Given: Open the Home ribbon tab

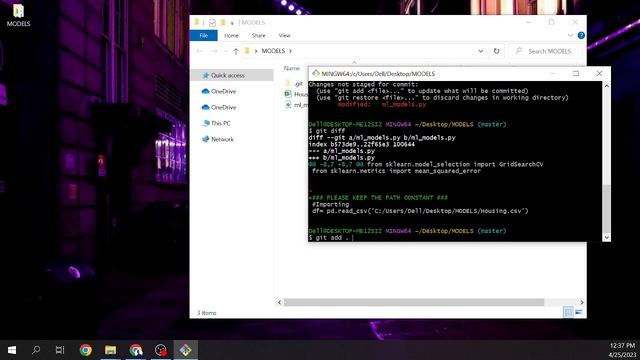Looking at the screenshot, I should coord(231,36).
